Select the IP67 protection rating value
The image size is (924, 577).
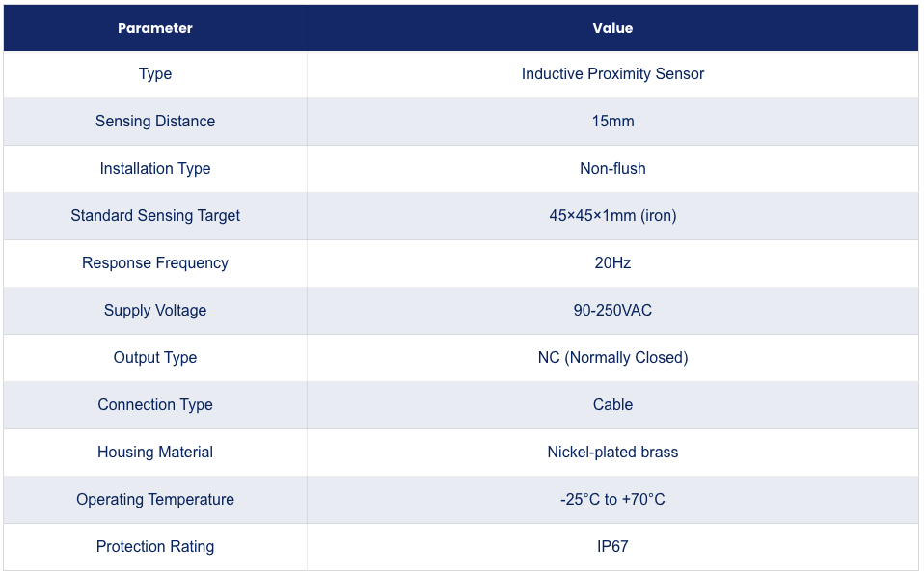click(x=612, y=546)
